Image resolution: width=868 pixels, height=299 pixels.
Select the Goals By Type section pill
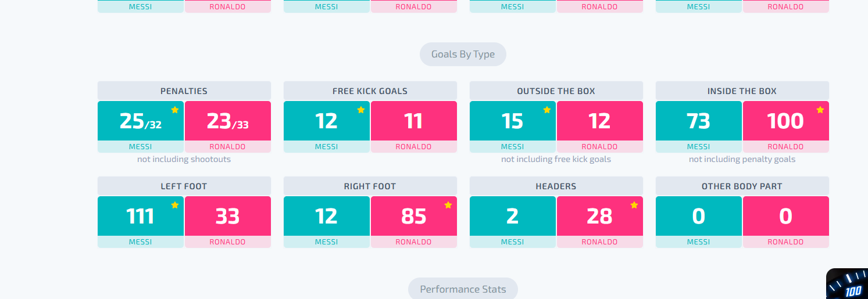pos(463,55)
